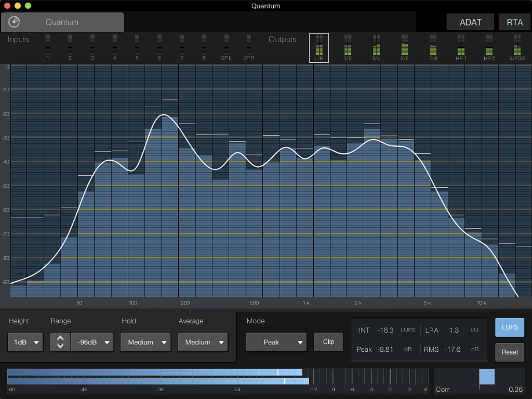The image size is (532, 399).
Task: Open the Mode Peak dropdown
Action: click(x=276, y=342)
